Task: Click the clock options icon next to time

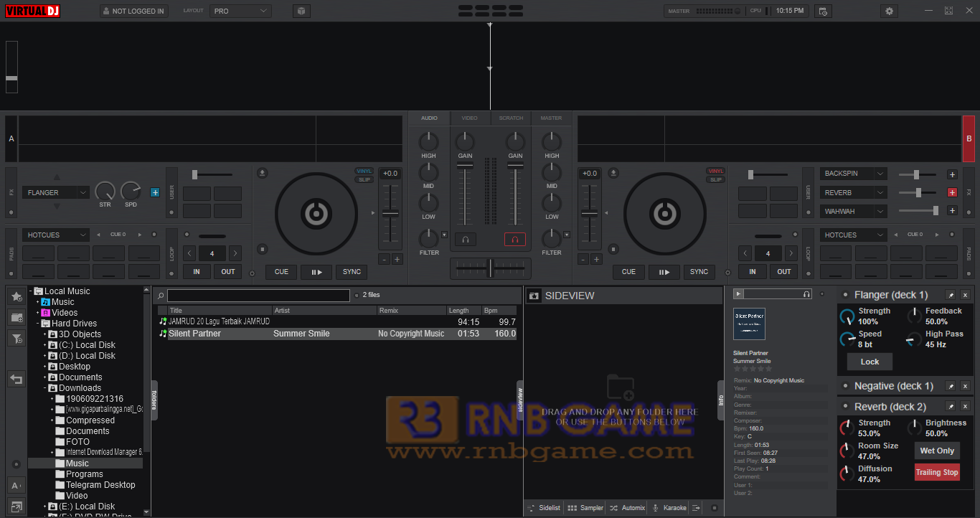Action: point(823,11)
